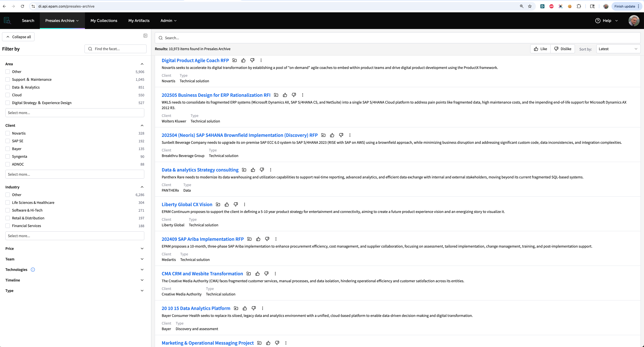Viewport: 644px width, 347px height.
Task: Go to My Artifacts tab
Action: (139, 21)
